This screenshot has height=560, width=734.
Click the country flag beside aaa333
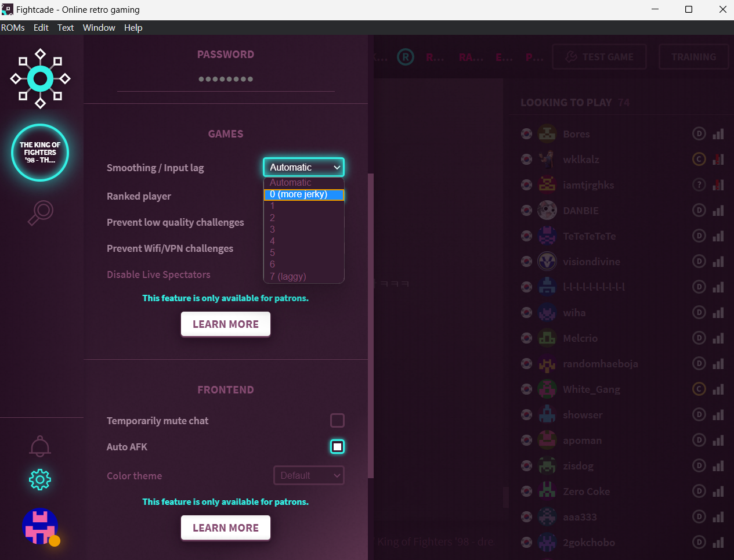(526, 516)
